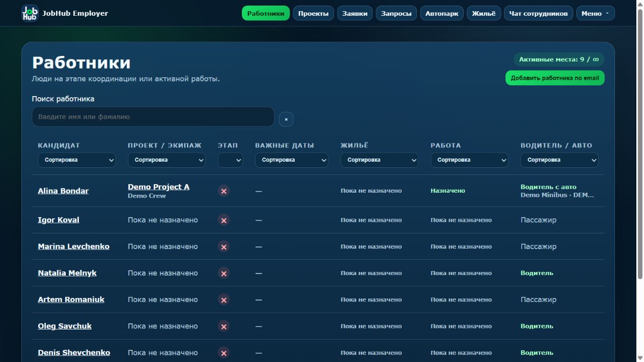
Task: Click the red X stage icon for Denis Shevchenko
Action: [223, 352]
